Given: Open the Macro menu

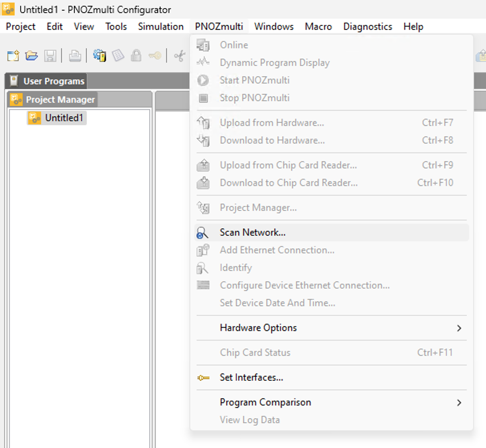Looking at the screenshot, I should [x=318, y=26].
